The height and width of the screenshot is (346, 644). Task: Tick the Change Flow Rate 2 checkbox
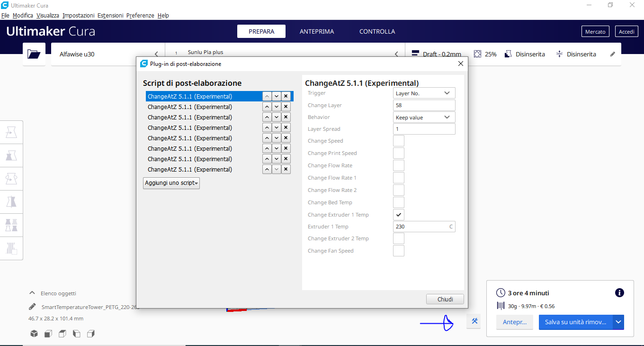pyautogui.click(x=399, y=190)
